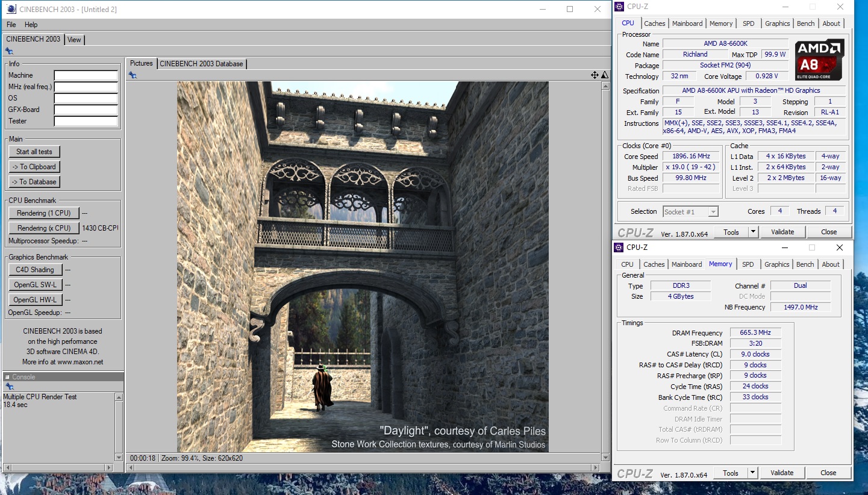Open CPU tab in lower CPU-Z window

pos(627,264)
